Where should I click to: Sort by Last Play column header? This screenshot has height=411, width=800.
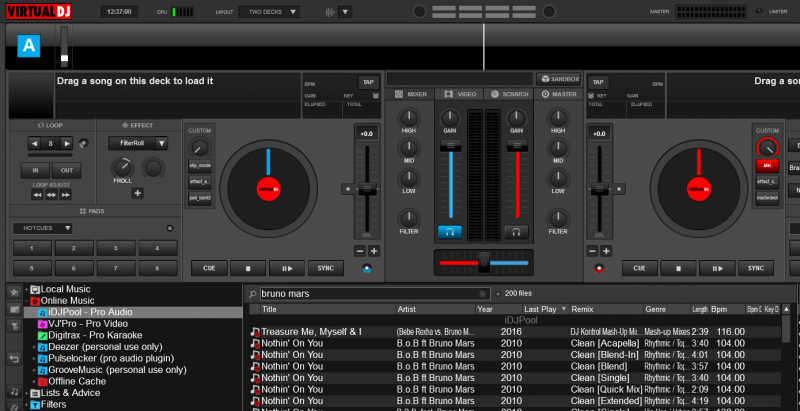[545, 309]
